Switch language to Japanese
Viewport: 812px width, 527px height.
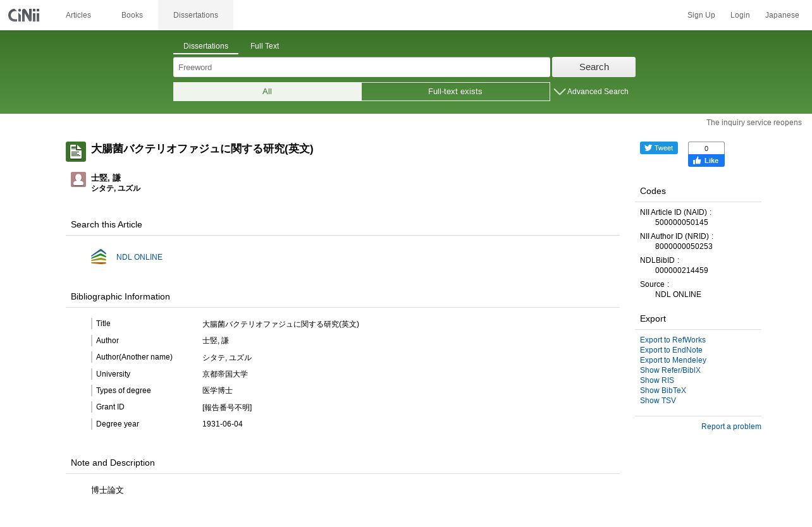pyautogui.click(x=782, y=15)
